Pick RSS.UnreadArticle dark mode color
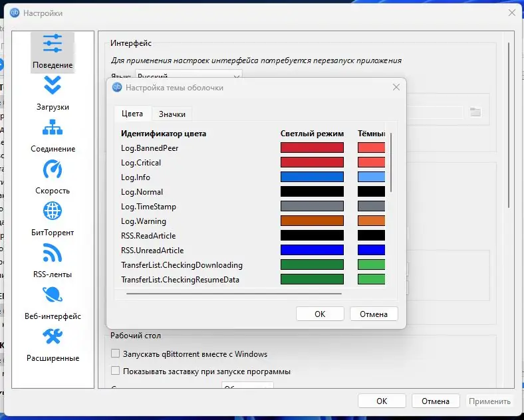 tap(371, 250)
